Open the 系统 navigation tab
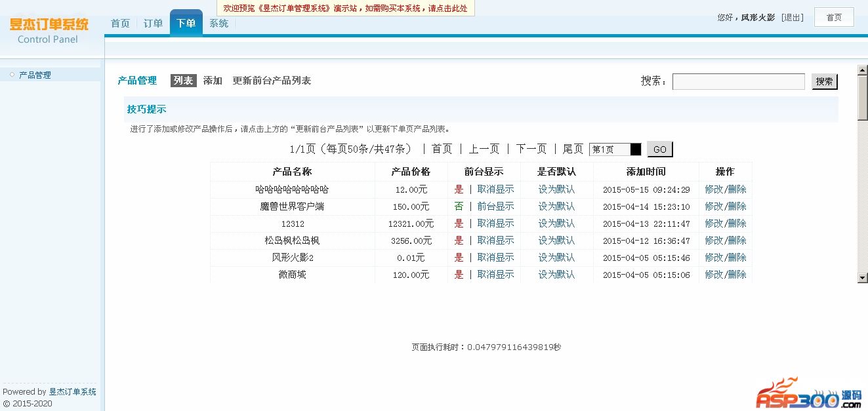This screenshot has width=868, height=411. coord(218,23)
